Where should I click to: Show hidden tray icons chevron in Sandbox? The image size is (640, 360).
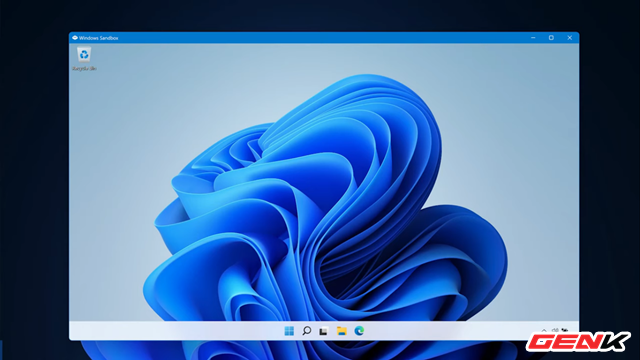click(x=544, y=330)
